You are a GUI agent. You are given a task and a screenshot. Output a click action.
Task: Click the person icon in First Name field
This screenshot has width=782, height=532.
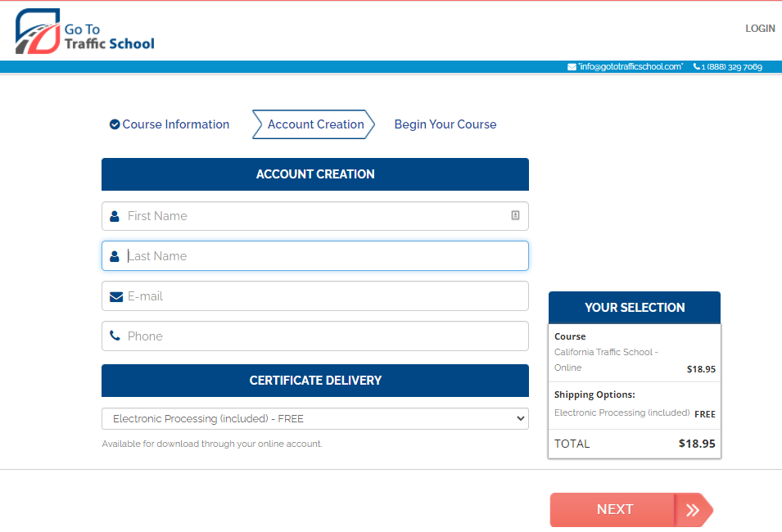[x=115, y=216]
